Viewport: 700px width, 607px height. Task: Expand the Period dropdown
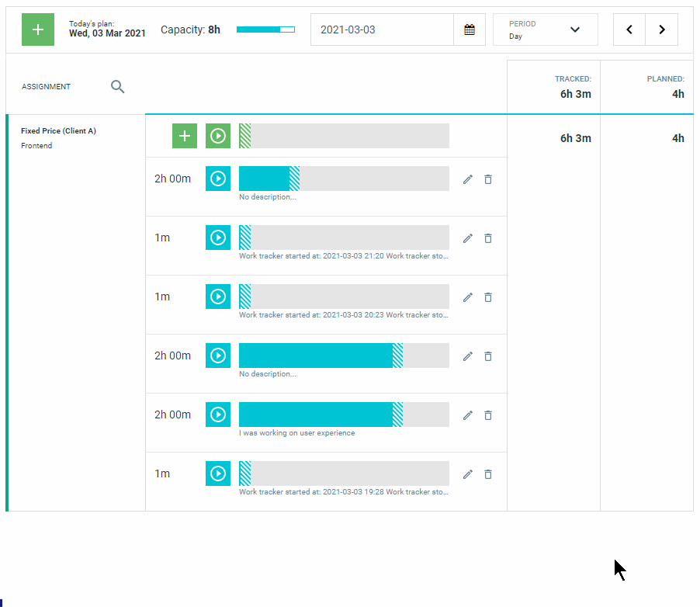[545, 29]
